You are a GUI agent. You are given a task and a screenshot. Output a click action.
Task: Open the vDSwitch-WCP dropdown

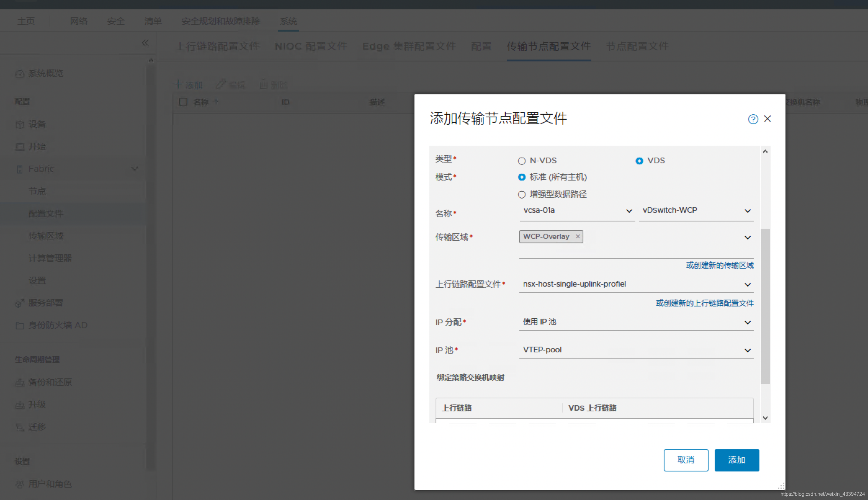point(696,211)
